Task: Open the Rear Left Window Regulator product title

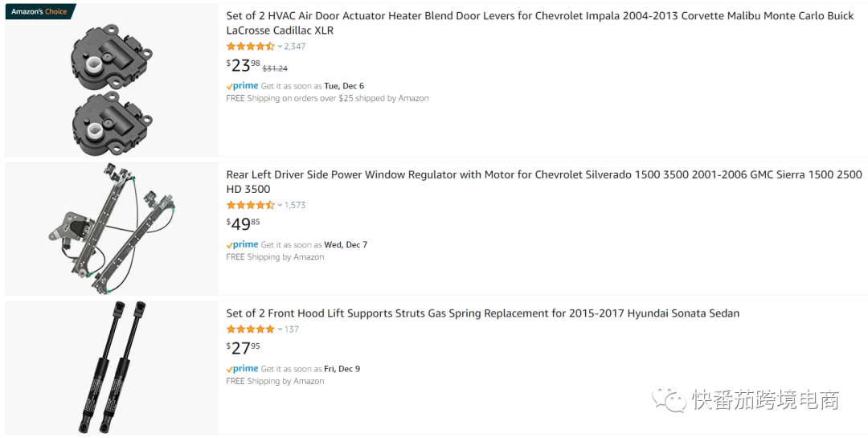Action: coord(544,182)
